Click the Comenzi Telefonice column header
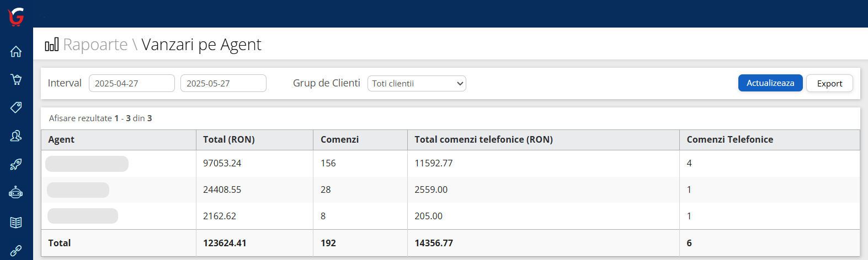Viewport: 868px width, 260px height. tap(729, 140)
